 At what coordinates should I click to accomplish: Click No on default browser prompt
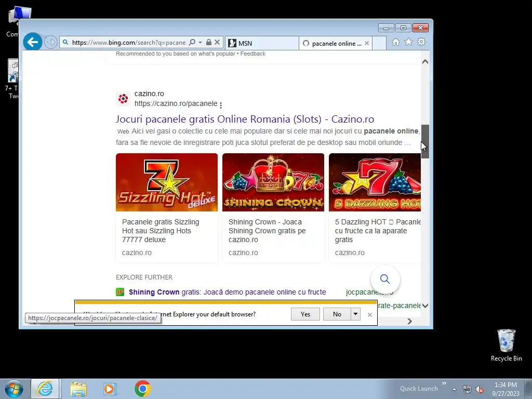337,314
